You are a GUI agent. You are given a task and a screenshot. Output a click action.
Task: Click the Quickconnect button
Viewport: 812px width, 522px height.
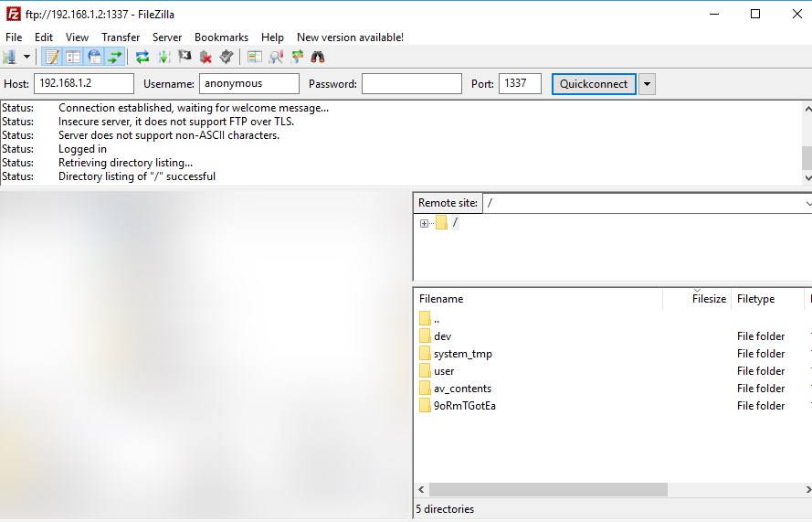(x=594, y=84)
